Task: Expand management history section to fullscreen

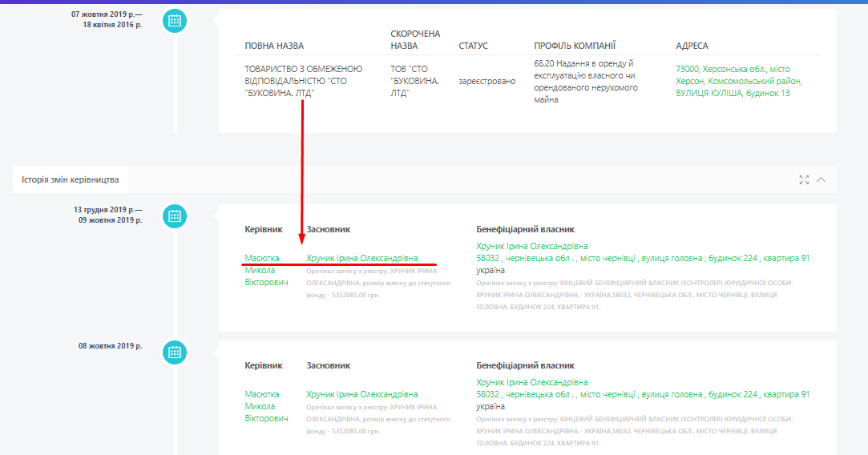Action: 804,179
